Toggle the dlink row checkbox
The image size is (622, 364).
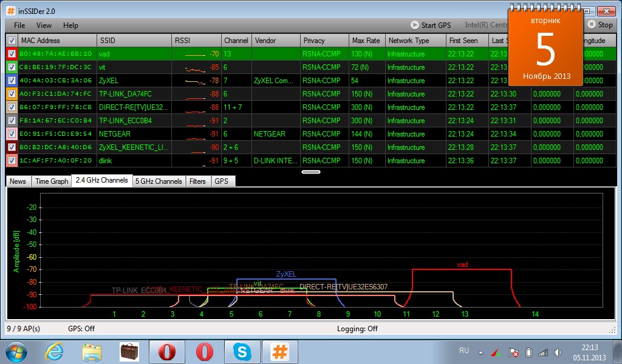(12, 160)
